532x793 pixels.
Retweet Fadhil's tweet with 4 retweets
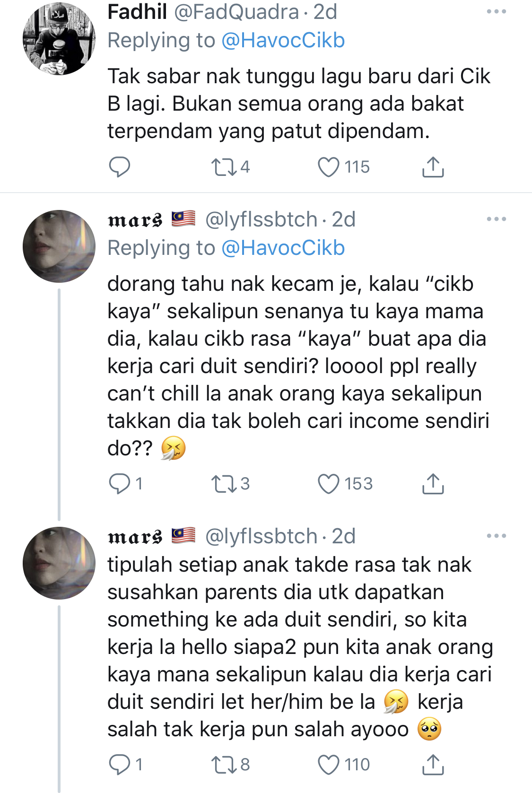pos(224,167)
